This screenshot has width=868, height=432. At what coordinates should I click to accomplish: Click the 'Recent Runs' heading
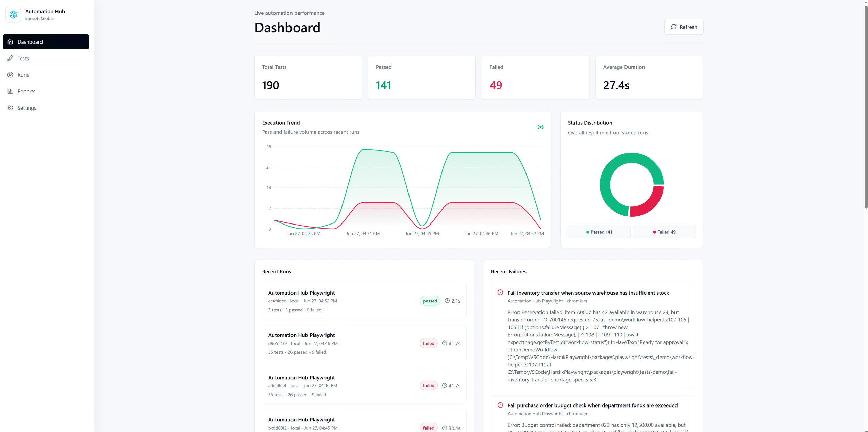[x=277, y=271]
